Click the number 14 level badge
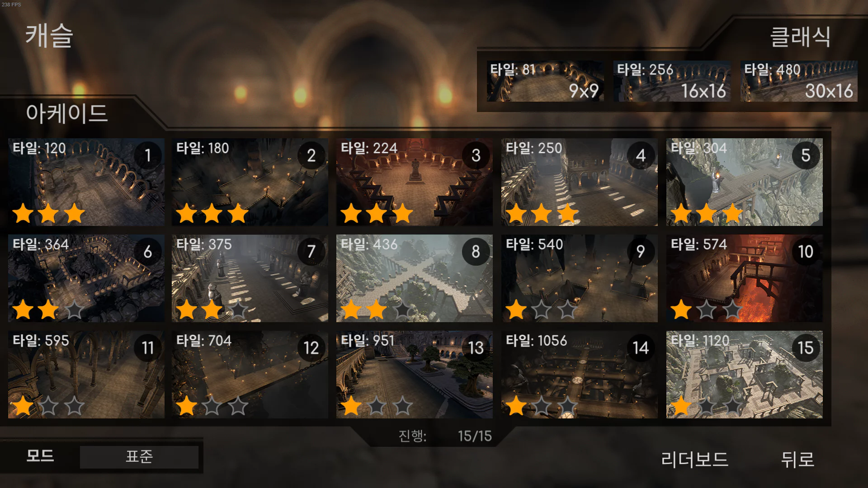 point(641,347)
